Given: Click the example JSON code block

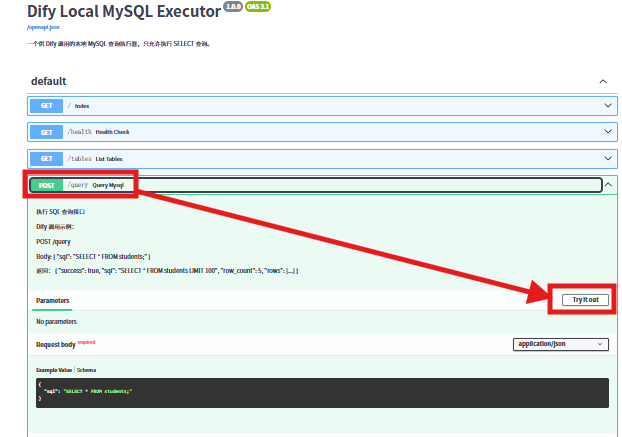Looking at the screenshot, I should point(322,393).
